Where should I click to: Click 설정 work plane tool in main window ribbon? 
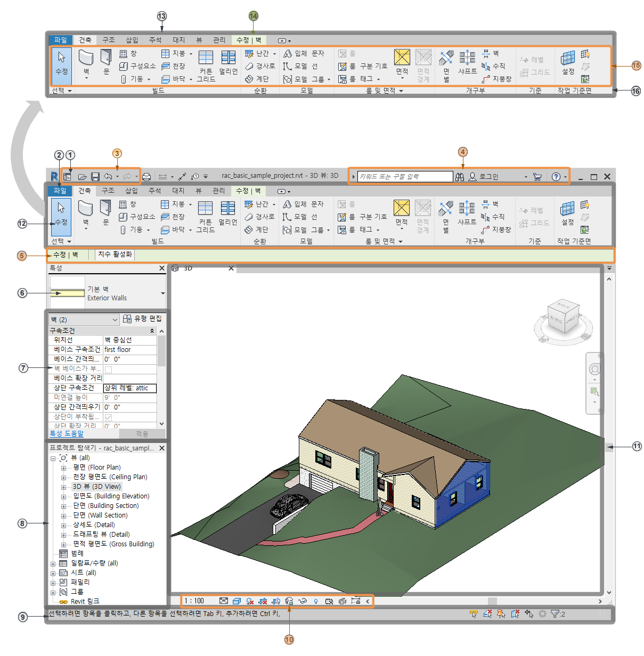point(568,213)
